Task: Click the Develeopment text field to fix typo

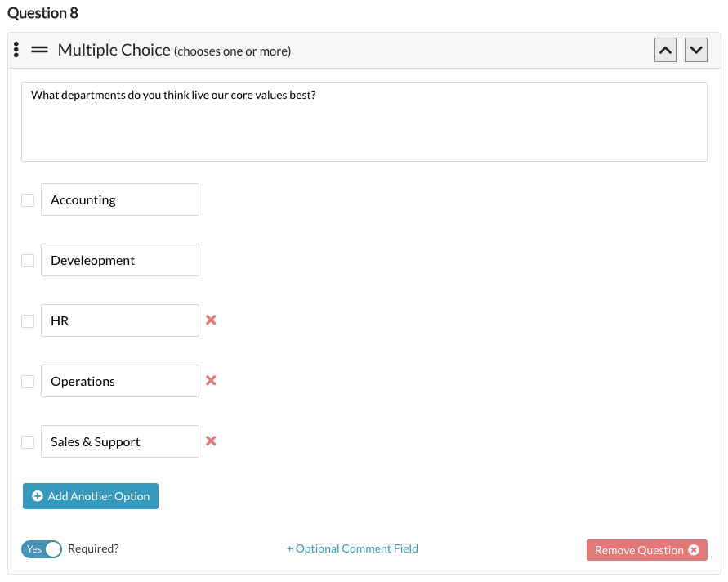Action: click(x=119, y=259)
